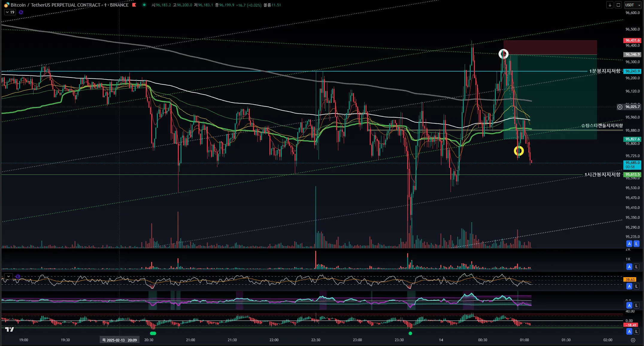Click the down-arrow scroll button at top right

tap(610, 5)
